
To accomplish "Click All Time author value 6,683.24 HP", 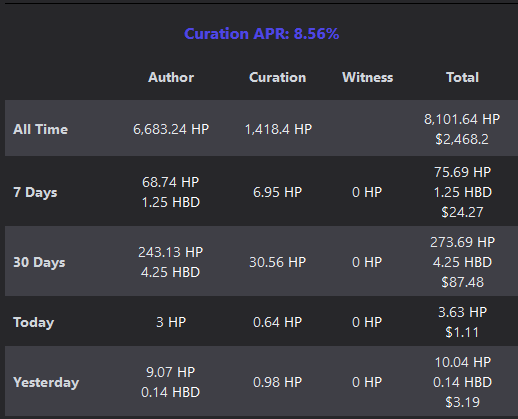I will click(x=171, y=129).
